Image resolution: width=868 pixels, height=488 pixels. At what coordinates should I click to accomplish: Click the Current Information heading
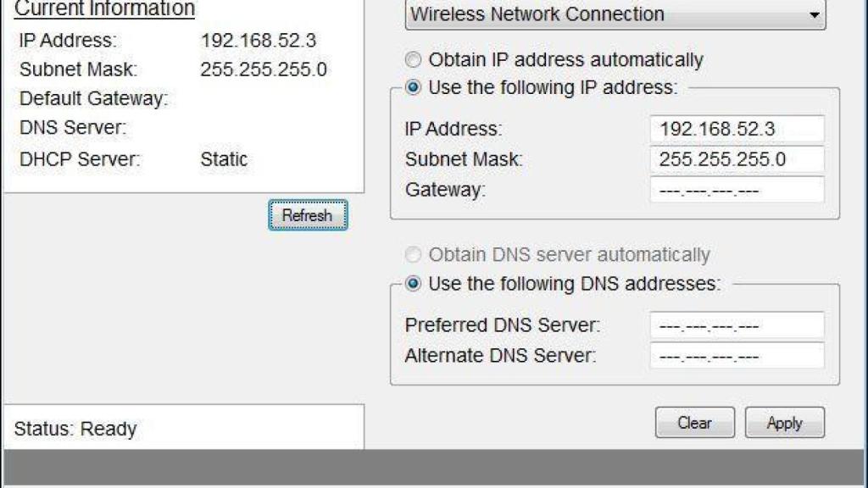105,9
